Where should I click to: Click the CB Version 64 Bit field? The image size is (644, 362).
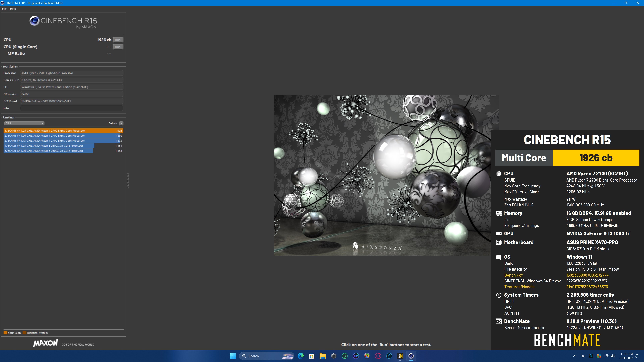click(72, 94)
